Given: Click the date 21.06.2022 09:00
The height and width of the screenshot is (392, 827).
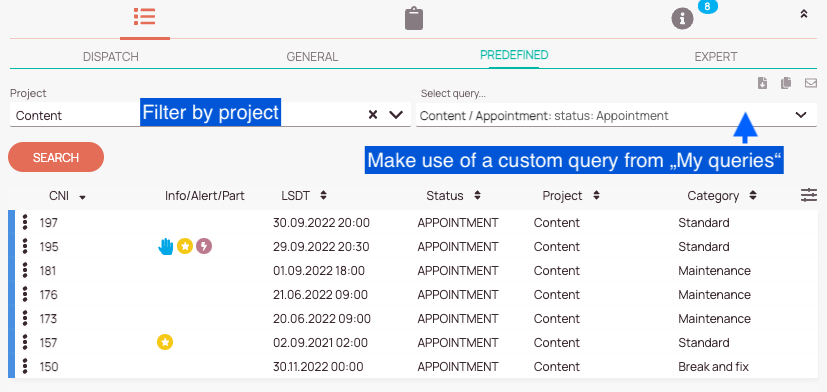Looking at the screenshot, I should pyautogui.click(x=321, y=295).
